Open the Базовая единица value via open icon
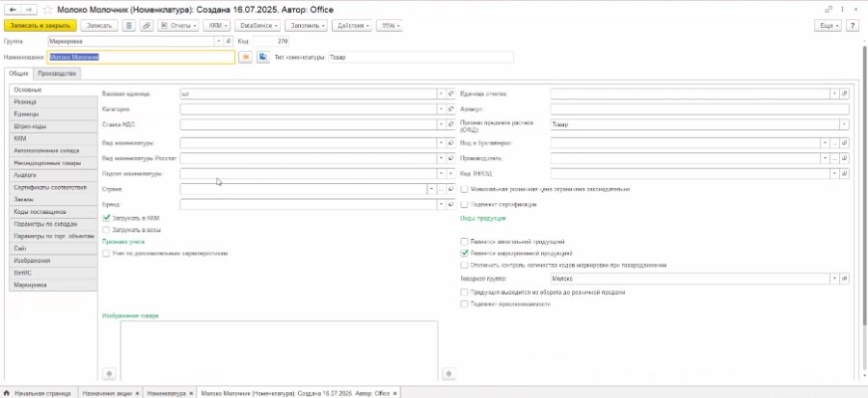This screenshot has width=868, height=398. click(x=450, y=94)
